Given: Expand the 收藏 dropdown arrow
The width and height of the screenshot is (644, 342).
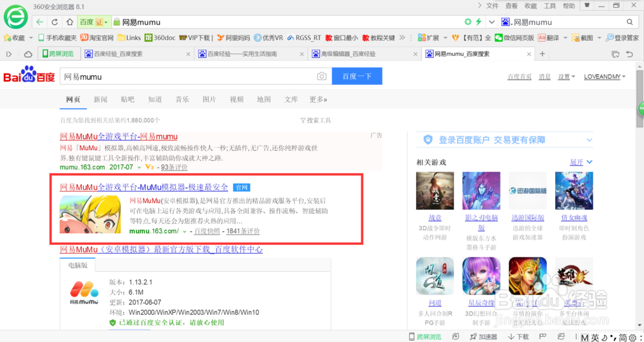Looking at the screenshot, I should click(31, 38).
